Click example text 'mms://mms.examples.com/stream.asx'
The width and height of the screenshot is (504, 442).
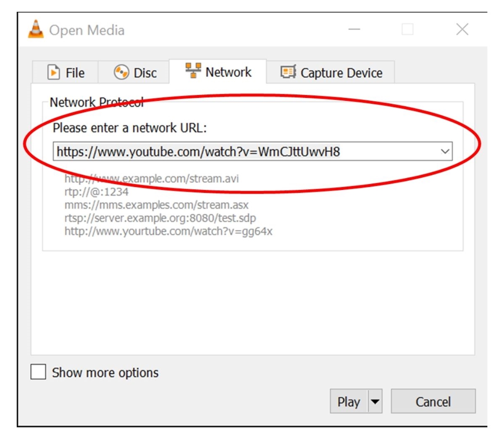156,205
